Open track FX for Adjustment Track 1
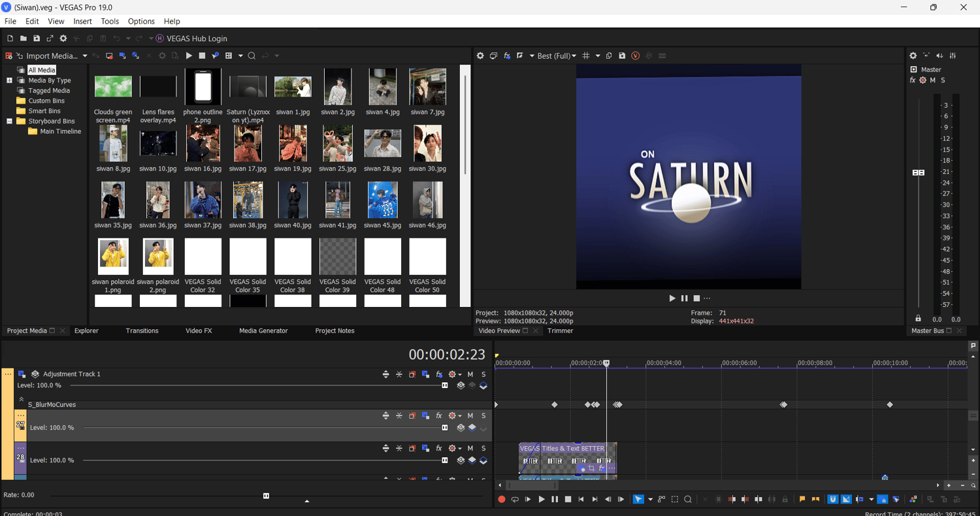The height and width of the screenshot is (516, 980). point(439,374)
